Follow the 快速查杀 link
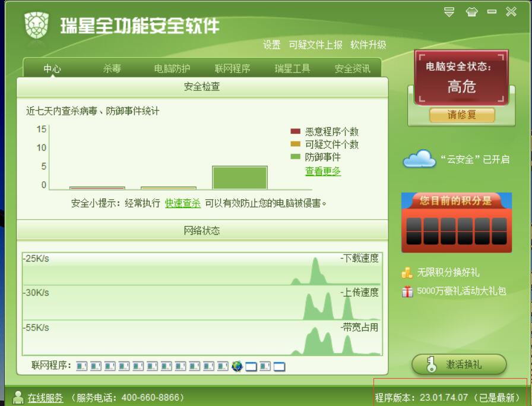Screen dimensions: 532x406 pos(182,203)
